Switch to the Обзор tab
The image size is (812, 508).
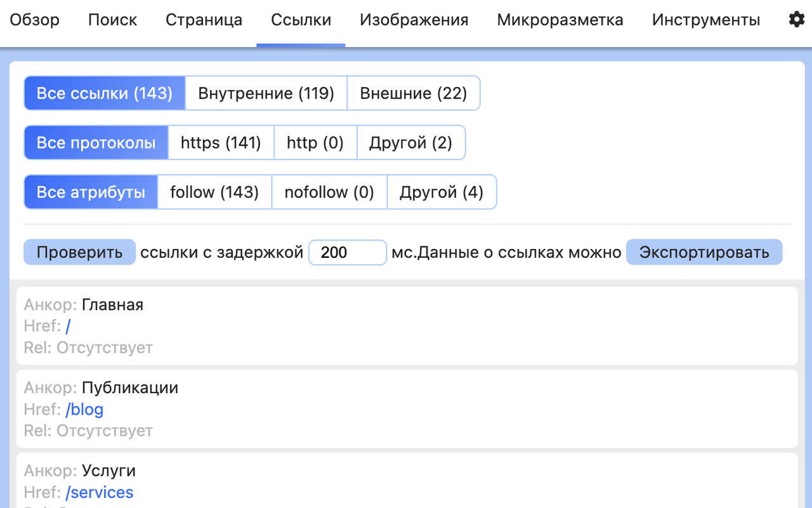[x=35, y=20]
